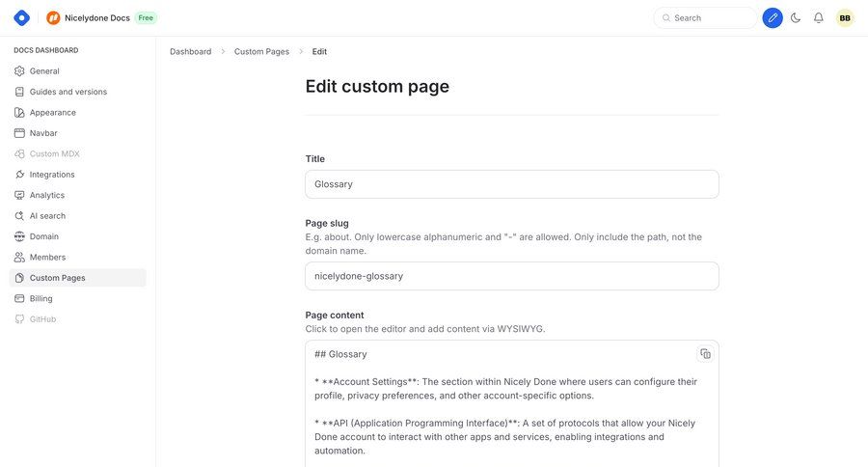
Task: Click the chevron separator after Dashboard breadcrumb
Action: click(223, 51)
